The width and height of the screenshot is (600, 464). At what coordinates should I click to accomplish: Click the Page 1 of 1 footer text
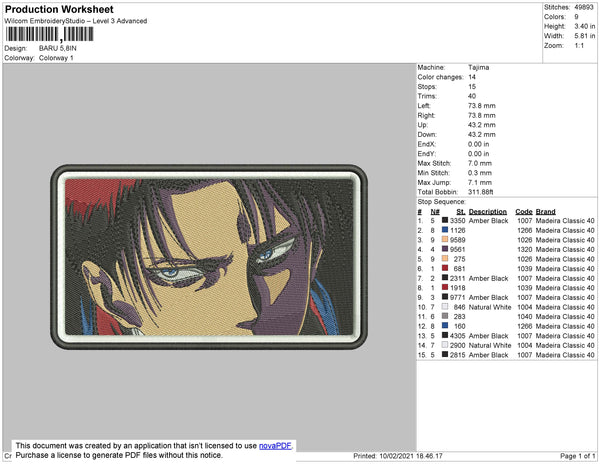[578, 456]
